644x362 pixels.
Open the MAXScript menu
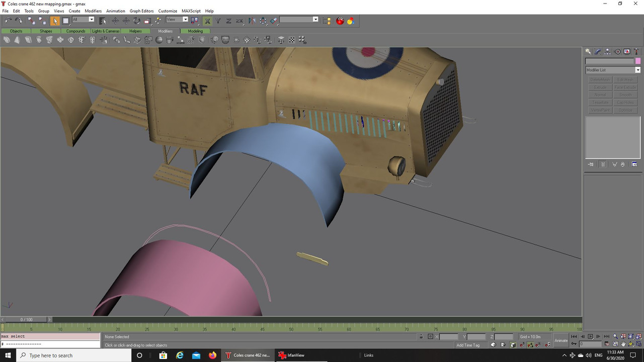191,11
